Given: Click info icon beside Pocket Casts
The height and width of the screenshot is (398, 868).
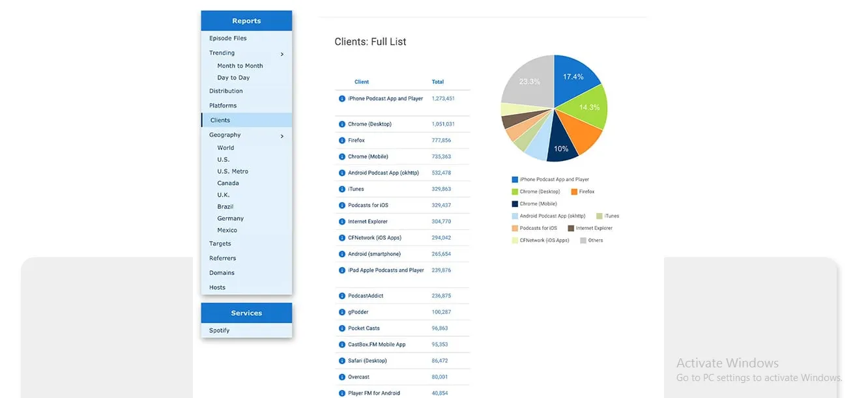Looking at the screenshot, I should [x=342, y=329].
